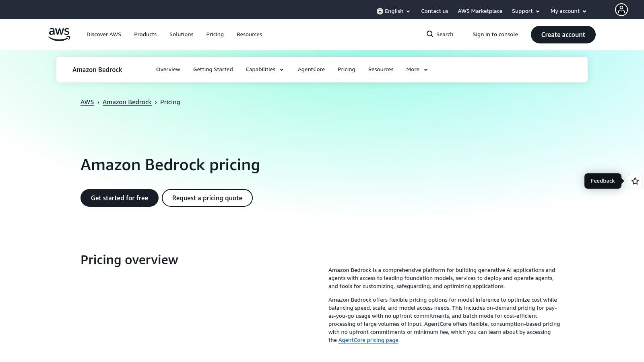Open the Overview tab for Amazon Bedrock

pos(168,69)
